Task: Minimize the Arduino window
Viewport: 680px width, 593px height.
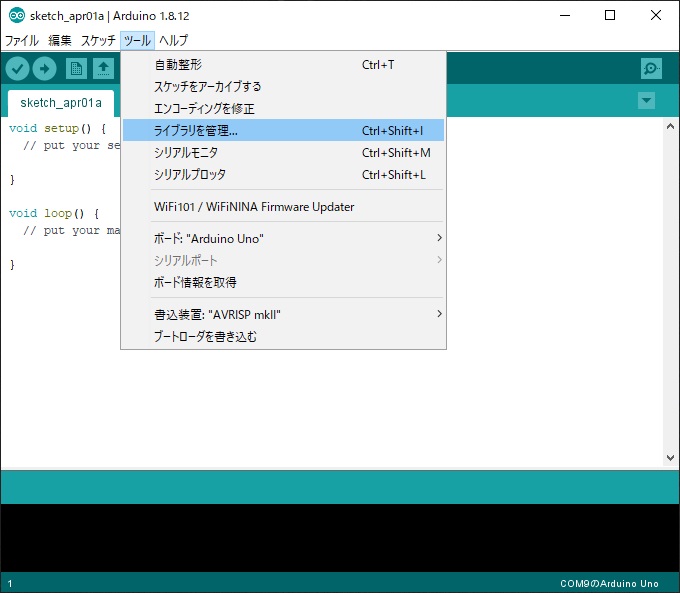Action: tap(565, 16)
